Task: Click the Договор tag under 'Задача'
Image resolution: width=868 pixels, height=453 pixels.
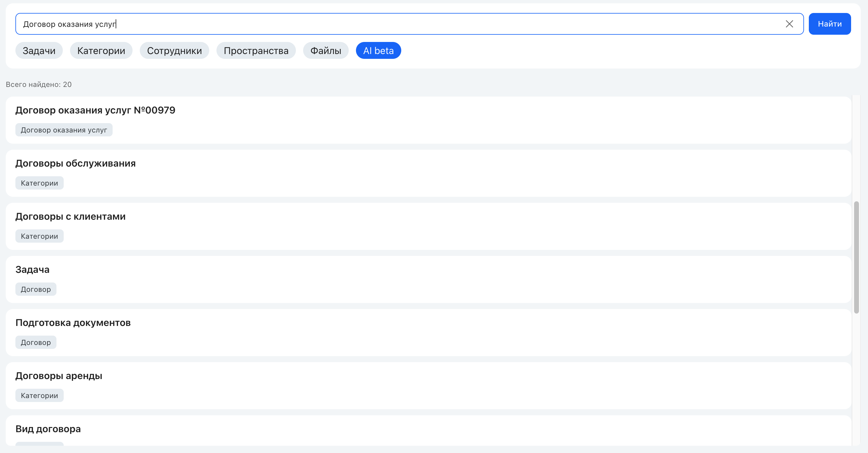Action: pyautogui.click(x=36, y=289)
